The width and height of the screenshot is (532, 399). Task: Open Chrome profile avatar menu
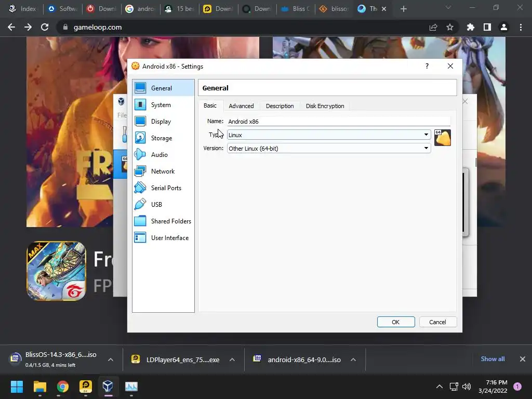(x=504, y=27)
